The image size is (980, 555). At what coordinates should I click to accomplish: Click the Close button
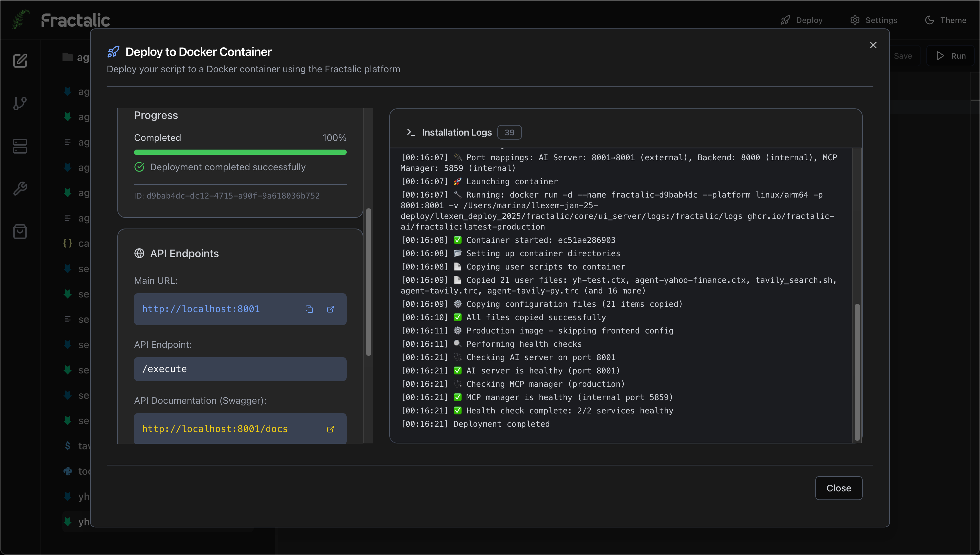839,488
